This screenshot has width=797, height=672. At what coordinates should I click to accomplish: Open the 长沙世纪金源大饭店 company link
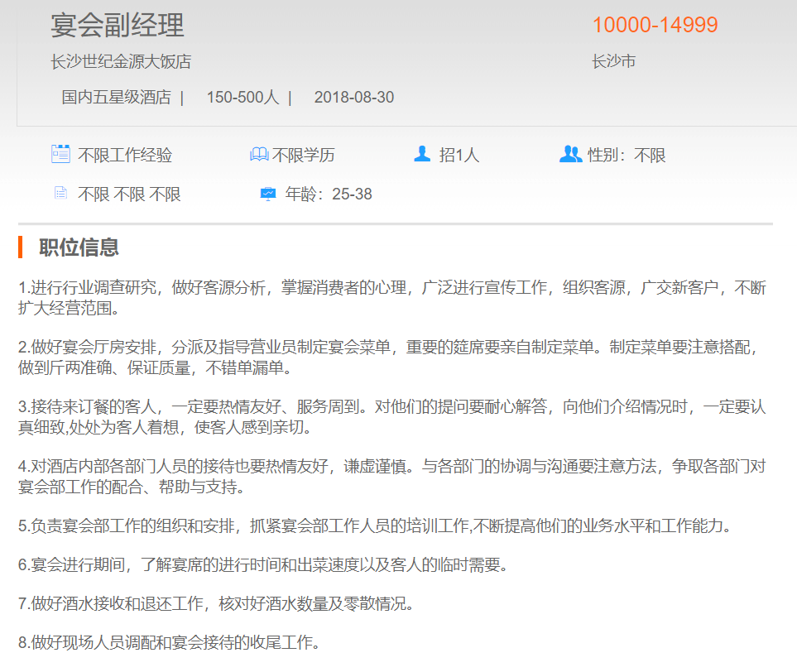click(x=121, y=61)
